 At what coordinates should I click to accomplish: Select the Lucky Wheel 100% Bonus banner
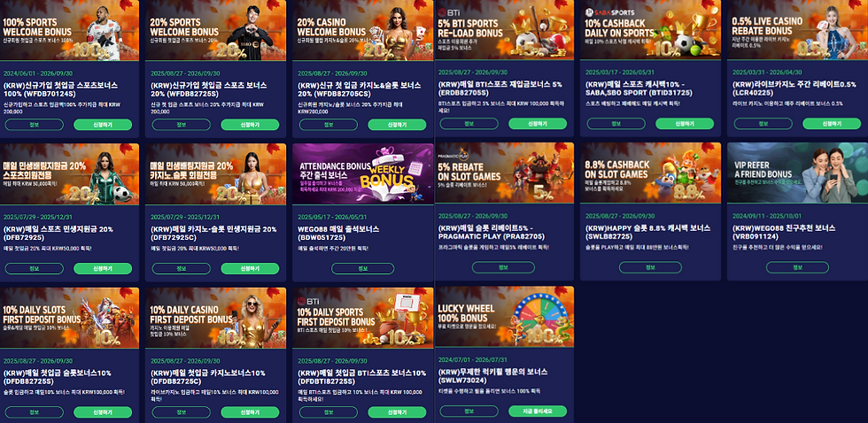pyautogui.click(x=505, y=316)
